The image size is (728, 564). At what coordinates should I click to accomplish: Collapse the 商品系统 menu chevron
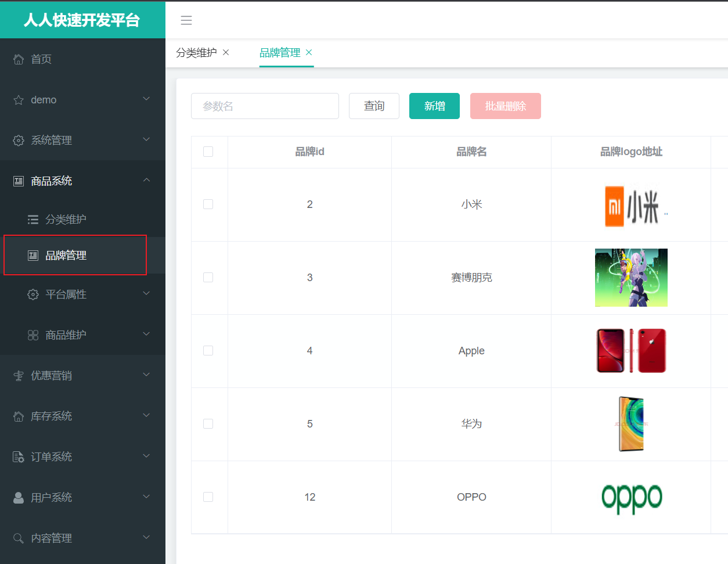(146, 180)
